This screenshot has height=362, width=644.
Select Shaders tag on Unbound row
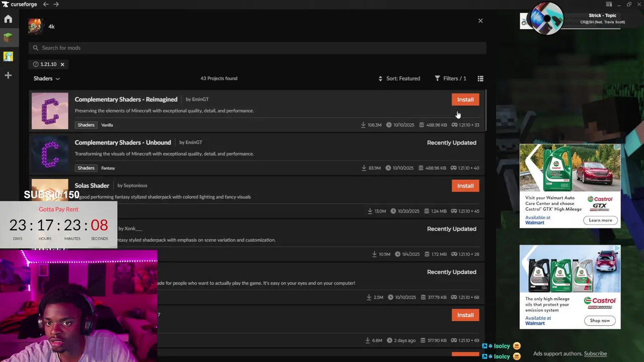(x=86, y=168)
